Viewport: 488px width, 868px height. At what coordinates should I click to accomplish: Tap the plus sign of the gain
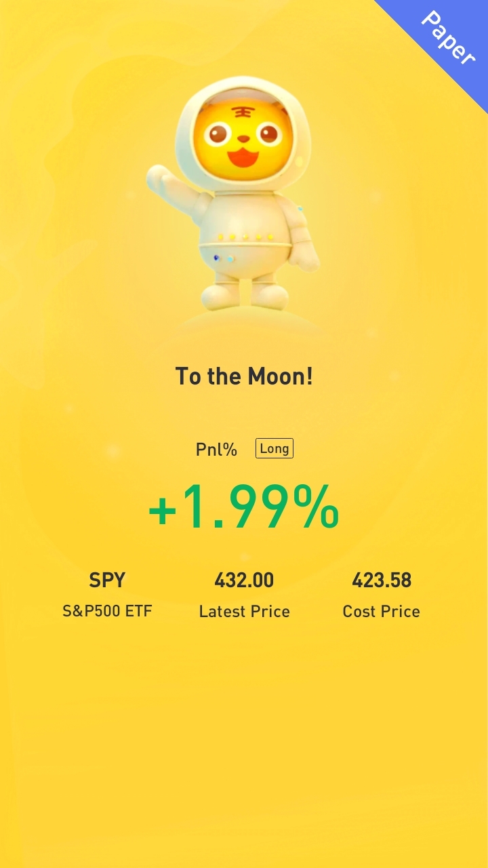163,512
